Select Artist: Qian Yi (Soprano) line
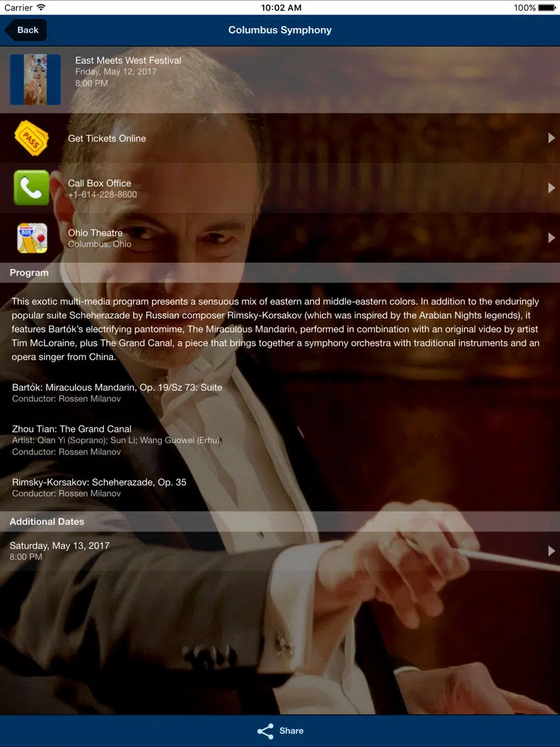Image resolution: width=560 pixels, height=747 pixels. pyautogui.click(x=116, y=440)
